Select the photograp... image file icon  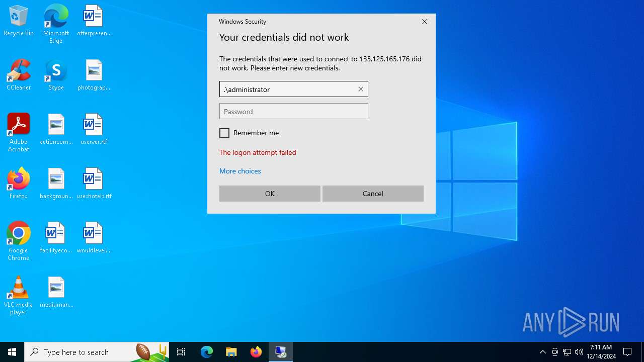tap(94, 75)
